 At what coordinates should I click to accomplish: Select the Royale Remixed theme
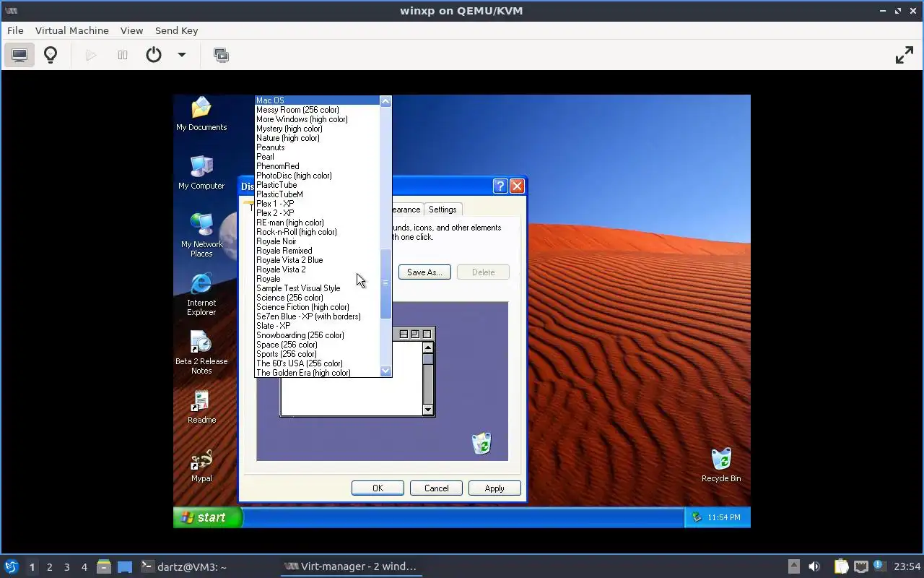click(318, 251)
